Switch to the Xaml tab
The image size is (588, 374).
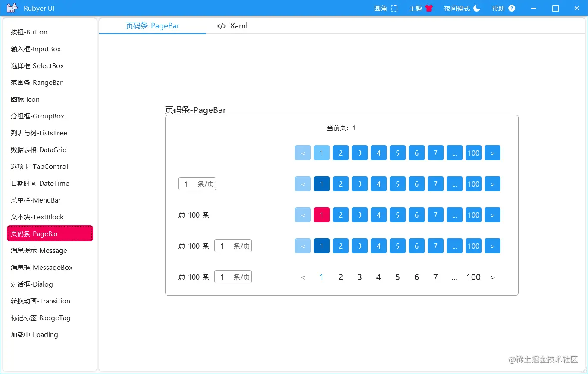(x=238, y=25)
